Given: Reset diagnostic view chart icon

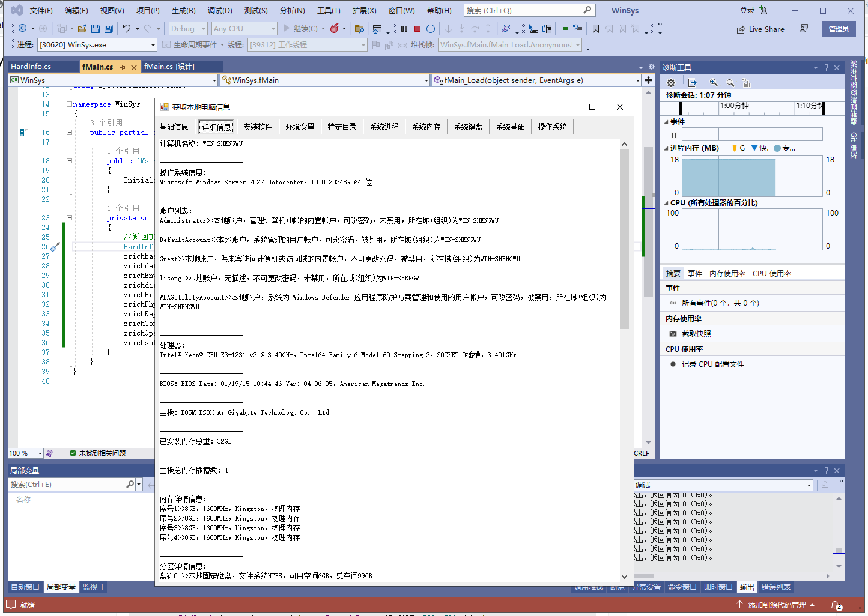Looking at the screenshot, I should point(747,83).
